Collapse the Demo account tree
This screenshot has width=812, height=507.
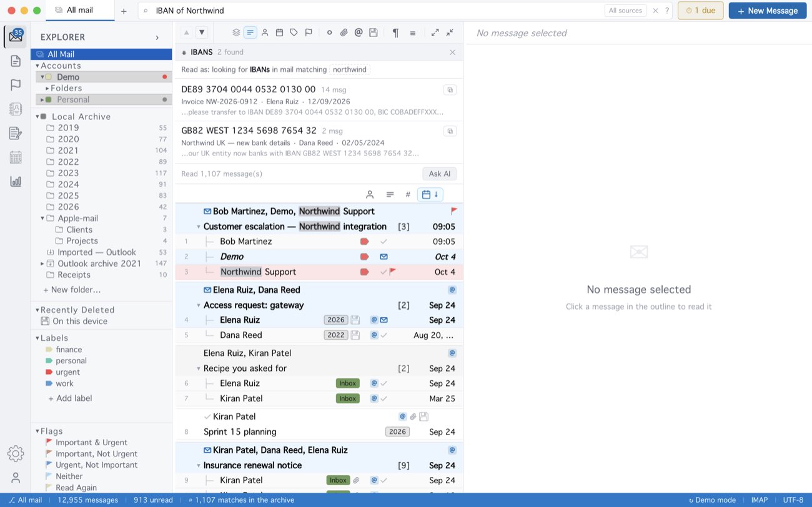pos(42,77)
